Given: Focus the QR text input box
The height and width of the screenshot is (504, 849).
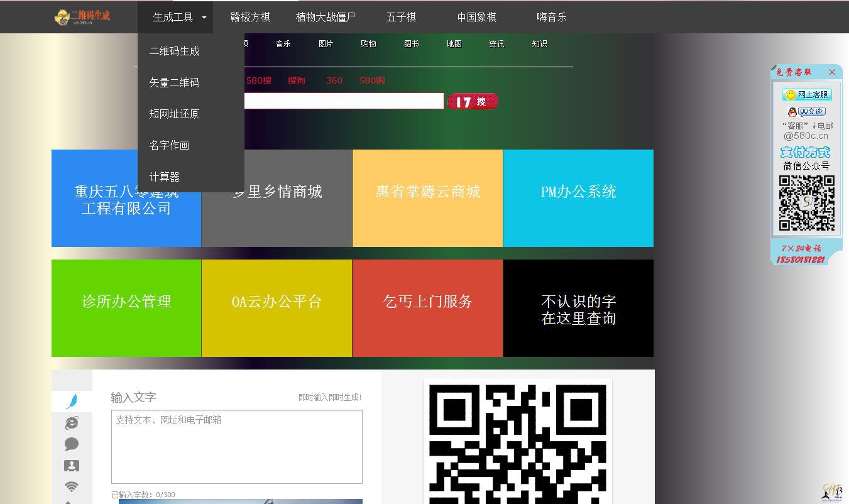Looking at the screenshot, I should click(x=236, y=447).
